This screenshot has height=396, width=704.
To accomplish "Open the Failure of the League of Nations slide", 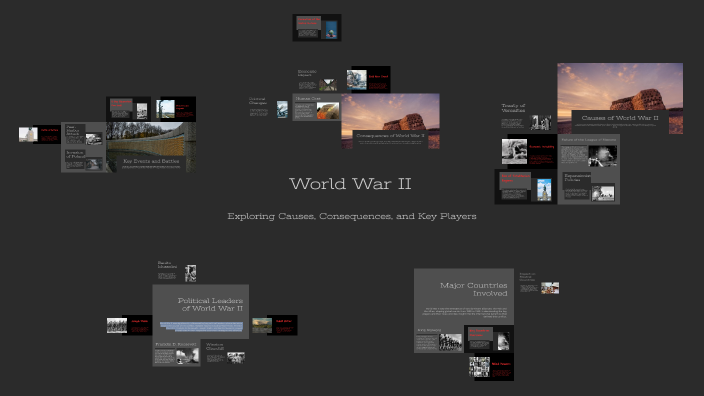I will coord(589,152).
